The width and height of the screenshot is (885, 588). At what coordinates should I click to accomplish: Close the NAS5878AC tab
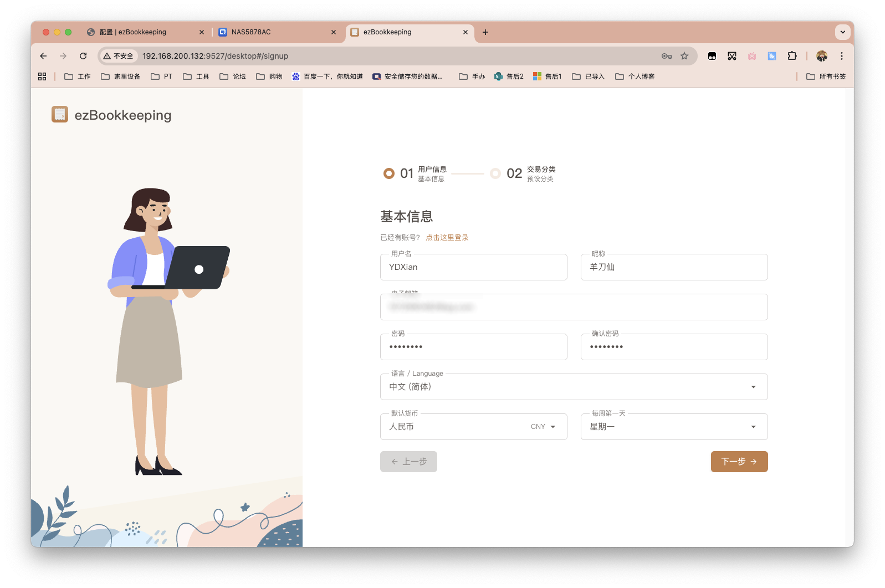tap(334, 32)
